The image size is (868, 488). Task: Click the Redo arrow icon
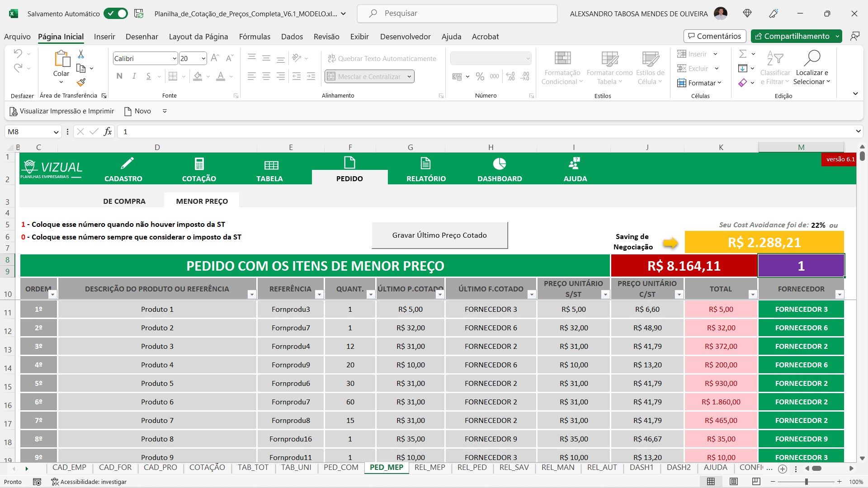tap(18, 68)
